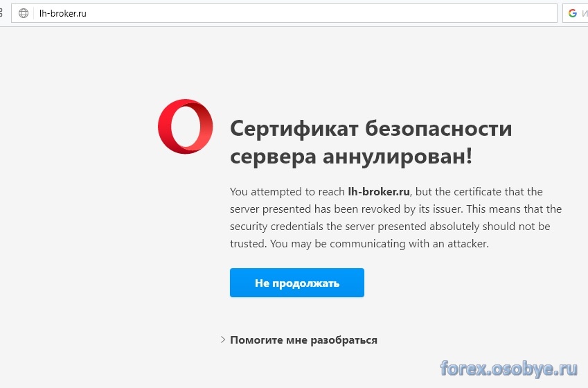Image resolution: width=588 pixels, height=388 pixels.
Task: Click the forex.osobye.ru watermark
Action: (x=508, y=368)
